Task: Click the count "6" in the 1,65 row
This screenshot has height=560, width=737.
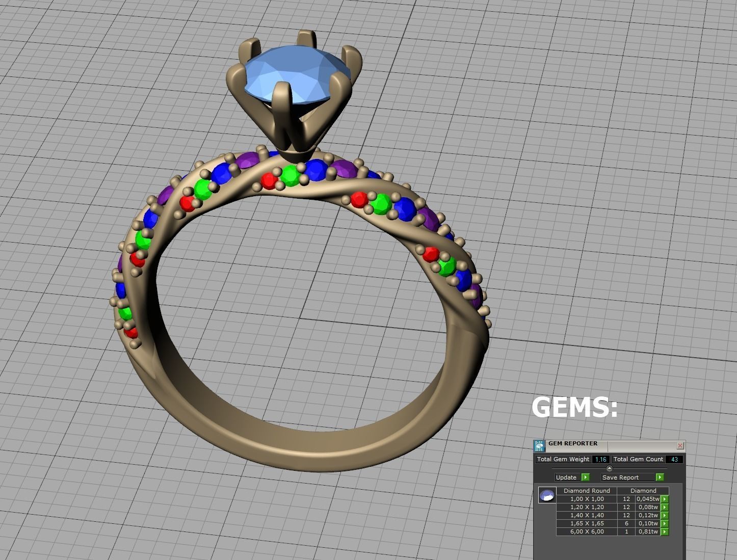Action: (x=626, y=523)
